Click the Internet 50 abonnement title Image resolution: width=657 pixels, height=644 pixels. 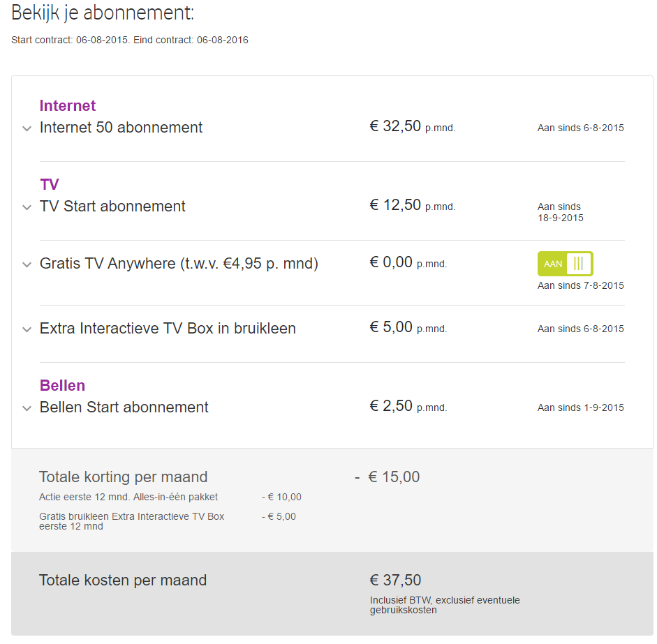tap(121, 128)
